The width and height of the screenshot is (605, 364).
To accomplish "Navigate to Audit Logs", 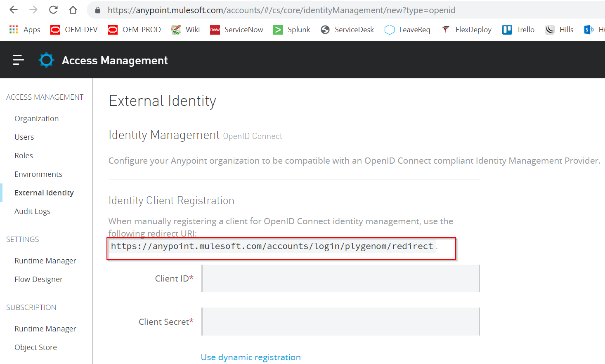I will (x=32, y=211).
